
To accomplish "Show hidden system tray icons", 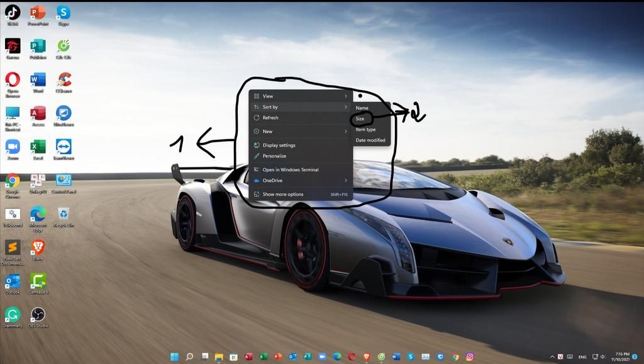I will tap(552, 356).
